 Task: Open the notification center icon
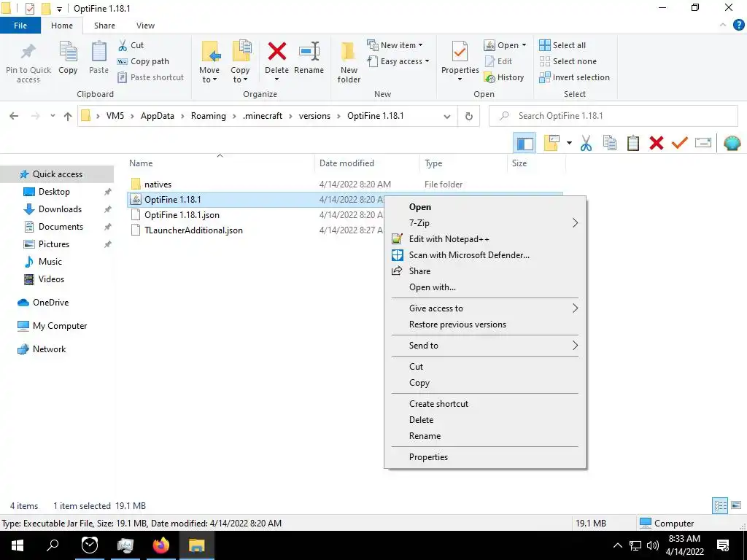tap(723, 545)
